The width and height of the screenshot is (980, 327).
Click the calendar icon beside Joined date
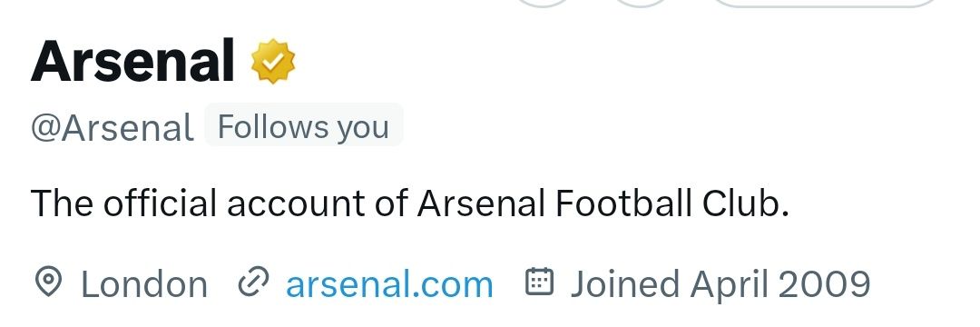coord(539,282)
